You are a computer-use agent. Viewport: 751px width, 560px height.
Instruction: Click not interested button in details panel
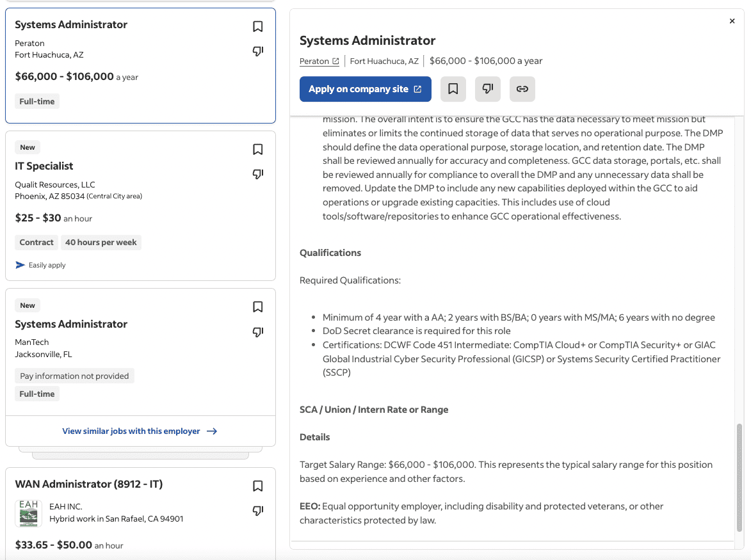488,89
